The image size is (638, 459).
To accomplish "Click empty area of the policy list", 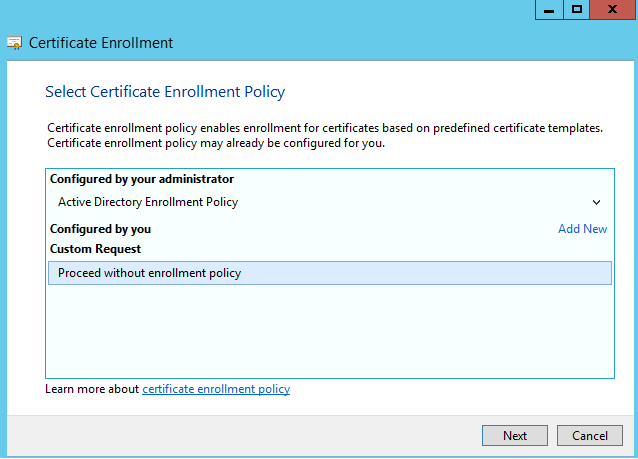I will click(330, 332).
